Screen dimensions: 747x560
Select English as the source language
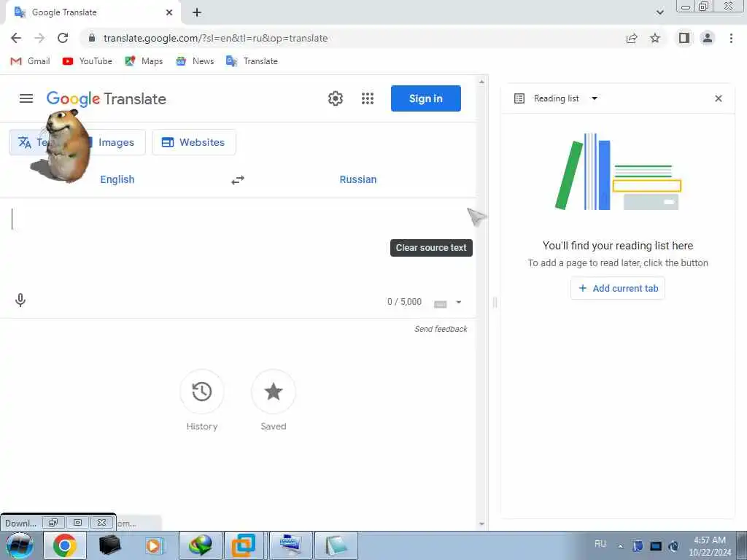coord(117,179)
